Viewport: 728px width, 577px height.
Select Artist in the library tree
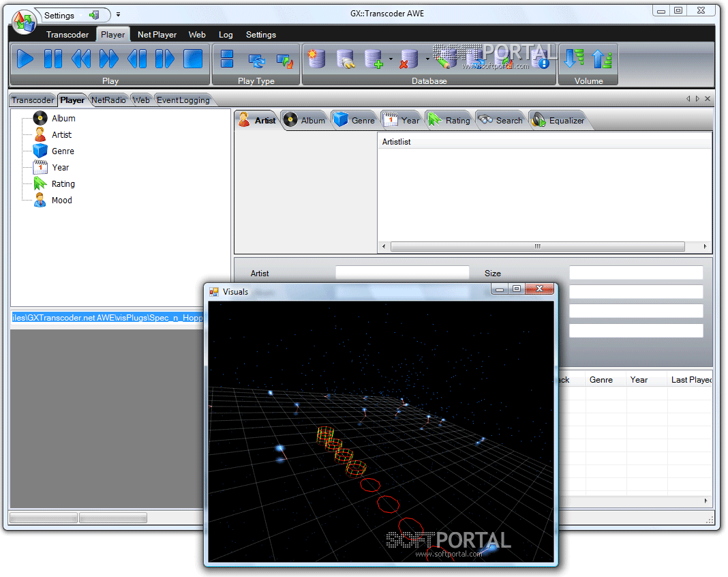pos(61,135)
